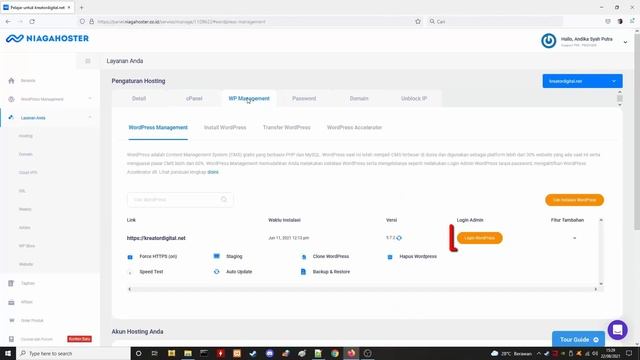Open the Unblock IP tab
Image resolution: width=640 pixels, height=360 pixels.
tap(414, 98)
